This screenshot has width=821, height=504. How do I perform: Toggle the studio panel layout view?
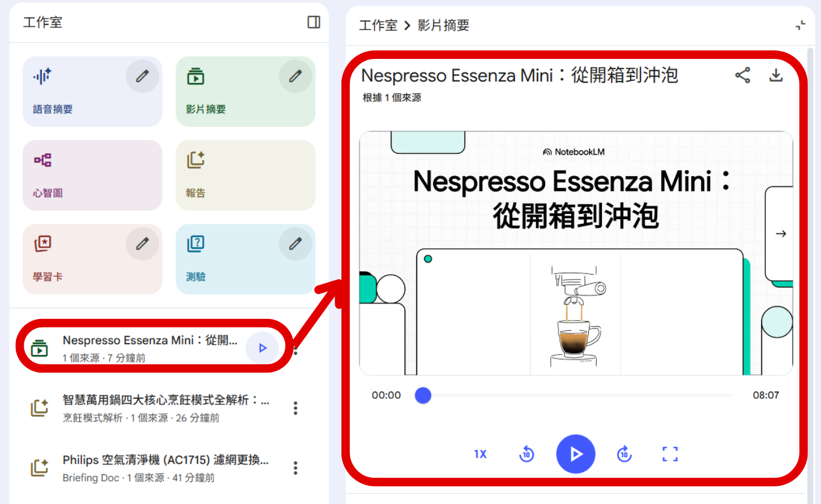pyautogui.click(x=313, y=22)
